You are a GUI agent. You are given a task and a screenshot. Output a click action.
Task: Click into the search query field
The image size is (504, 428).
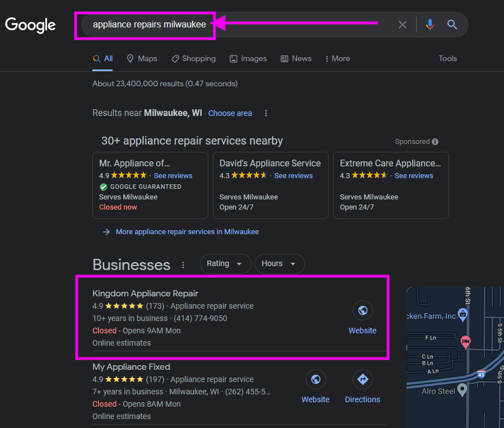point(238,25)
